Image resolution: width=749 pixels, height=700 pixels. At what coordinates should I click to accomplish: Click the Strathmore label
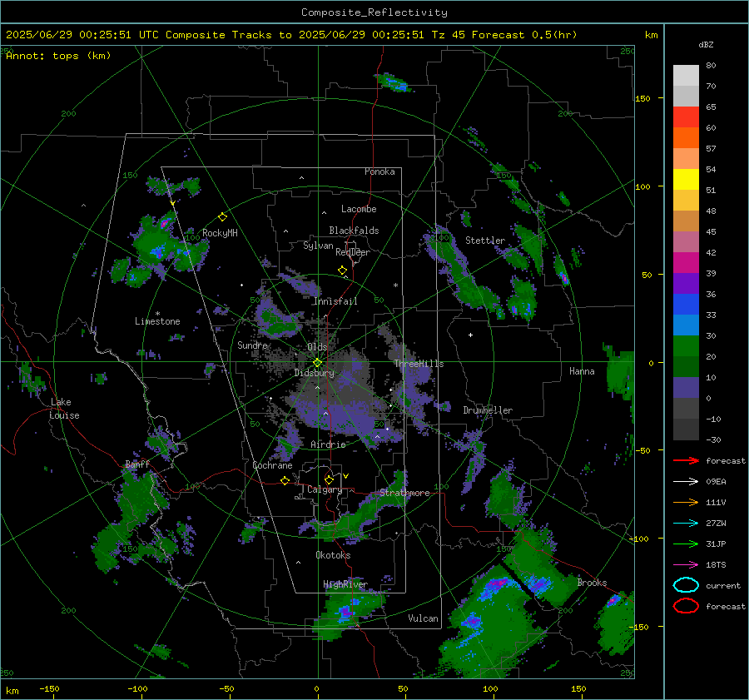click(404, 493)
